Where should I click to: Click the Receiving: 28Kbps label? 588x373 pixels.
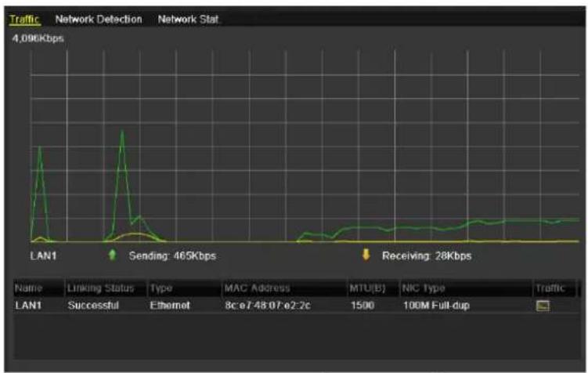pos(427,256)
